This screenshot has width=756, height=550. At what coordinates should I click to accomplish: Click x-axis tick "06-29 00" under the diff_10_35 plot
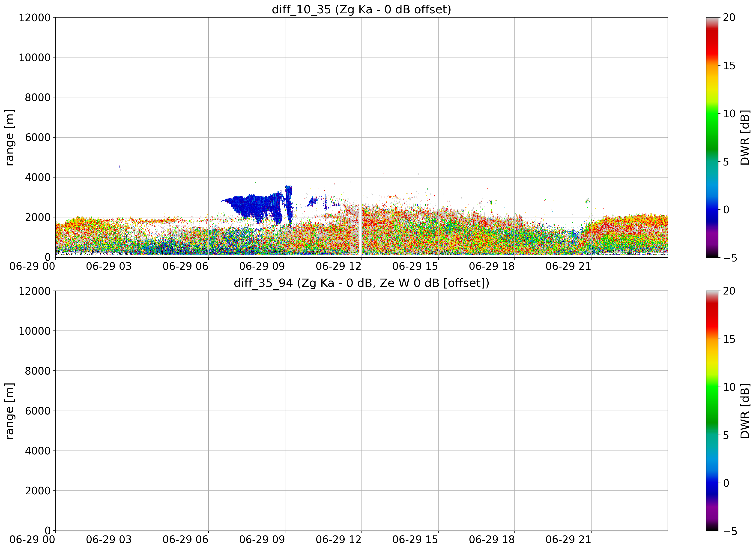click(32, 267)
